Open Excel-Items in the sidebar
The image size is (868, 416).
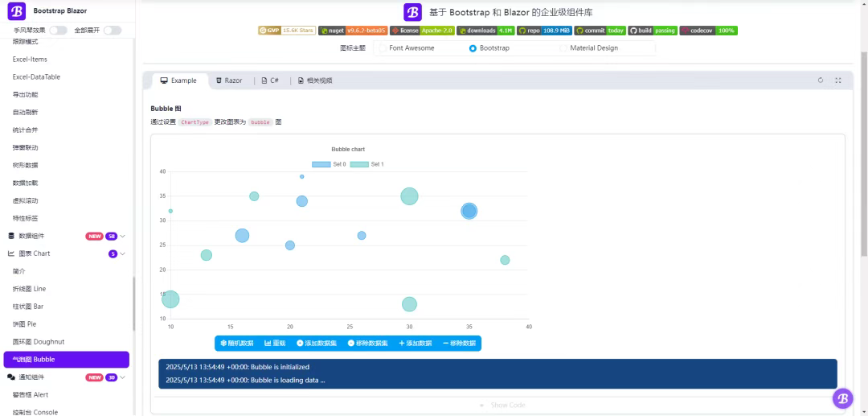point(30,60)
